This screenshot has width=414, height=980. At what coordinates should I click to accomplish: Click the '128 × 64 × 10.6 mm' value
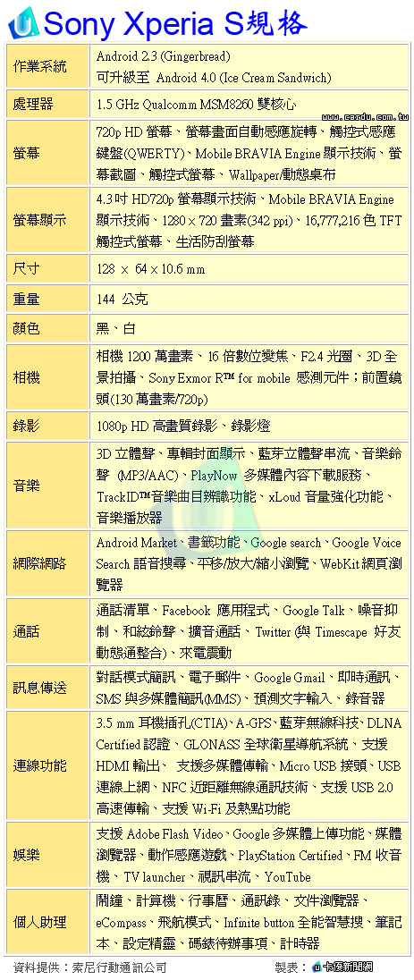tap(151, 269)
